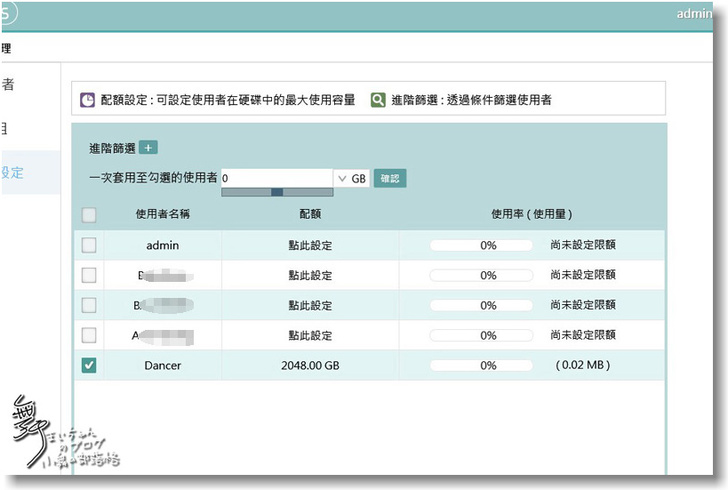The width and height of the screenshot is (728, 490).
Task: Click the 使用率 (使用量) column header
Action: click(531, 214)
